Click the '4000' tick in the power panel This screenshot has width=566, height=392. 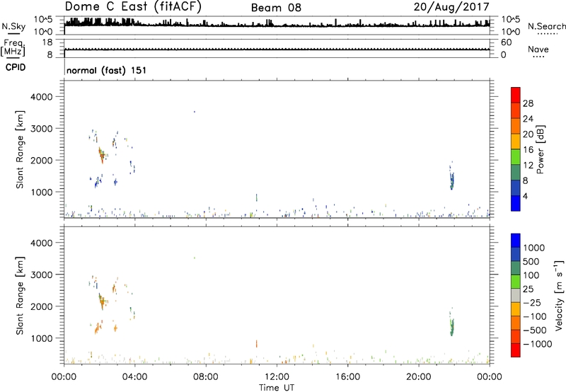[41, 97]
